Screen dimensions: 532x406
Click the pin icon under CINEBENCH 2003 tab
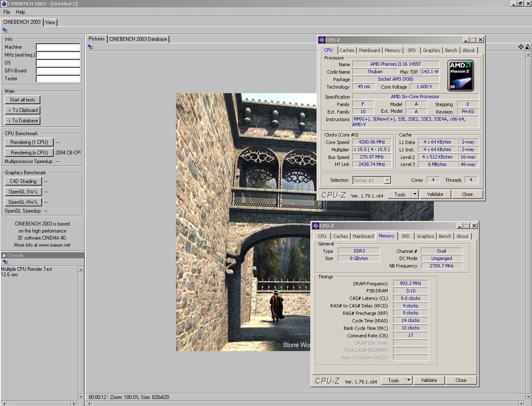5,30
